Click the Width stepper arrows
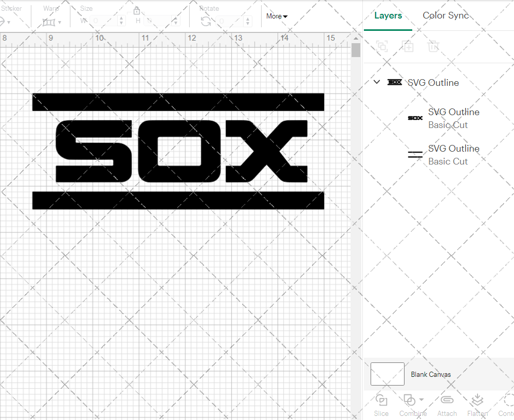514x420 pixels. pos(122,21)
